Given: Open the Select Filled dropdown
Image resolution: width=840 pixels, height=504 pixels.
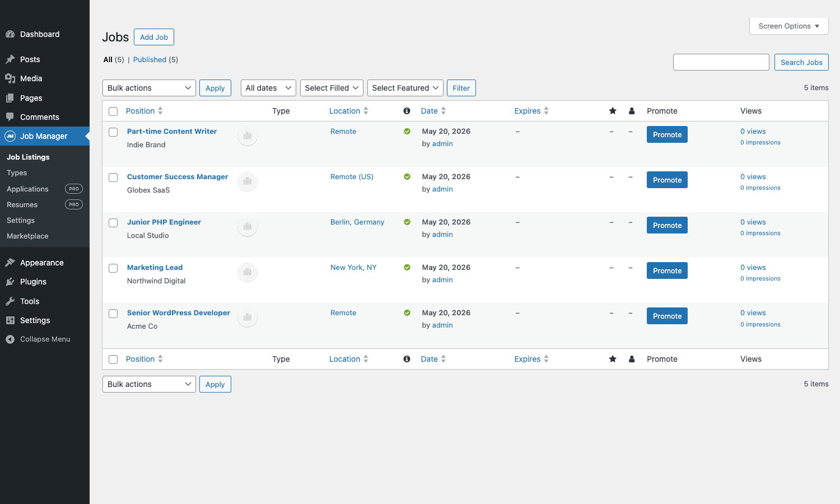Looking at the screenshot, I should (332, 88).
